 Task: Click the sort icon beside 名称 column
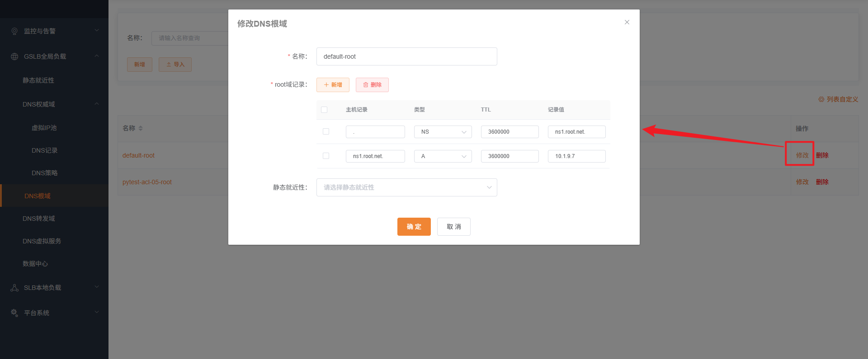click(141, 128)
